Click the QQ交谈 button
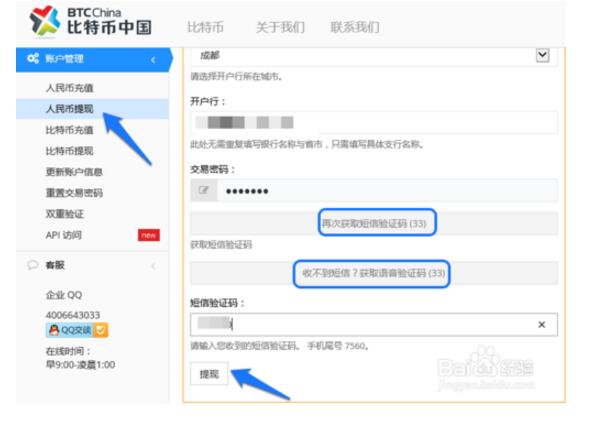The width and height of the screenshot is (616, 430). (x=77, y=330)
